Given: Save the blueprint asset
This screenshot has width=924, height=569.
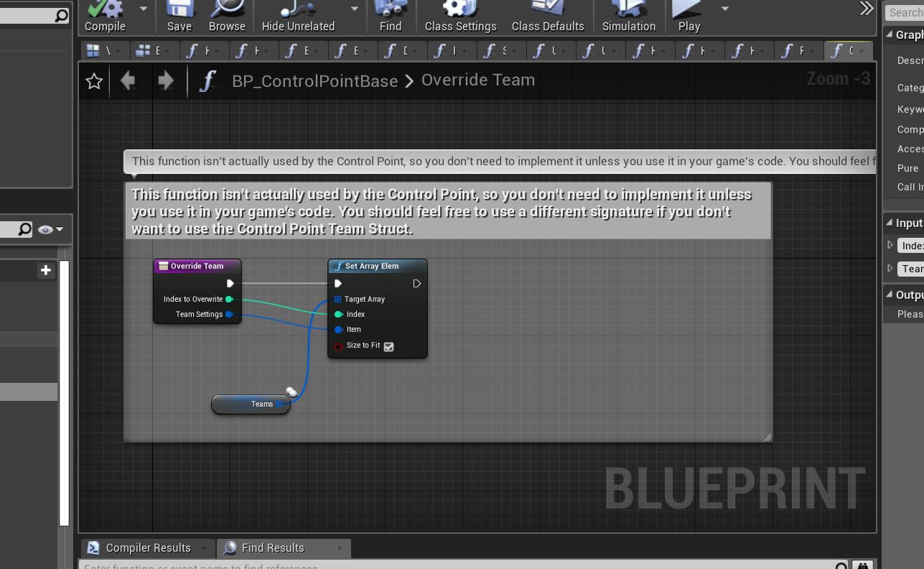Looking at the screenshot, I should click(179, 17).
